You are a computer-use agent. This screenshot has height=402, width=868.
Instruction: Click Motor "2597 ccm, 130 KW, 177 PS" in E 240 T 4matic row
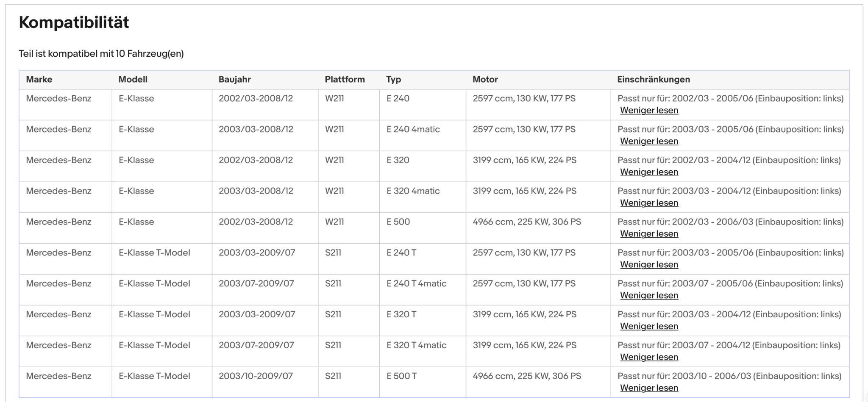click(524, 284)
